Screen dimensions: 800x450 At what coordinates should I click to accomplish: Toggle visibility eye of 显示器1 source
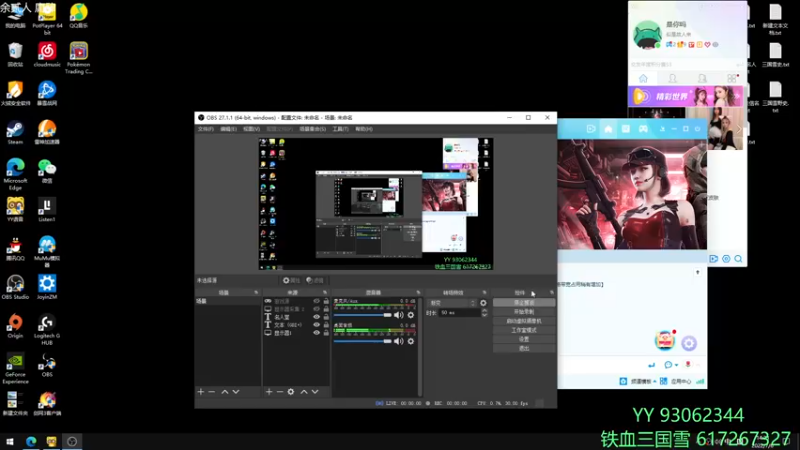click(x=316, y=333)
